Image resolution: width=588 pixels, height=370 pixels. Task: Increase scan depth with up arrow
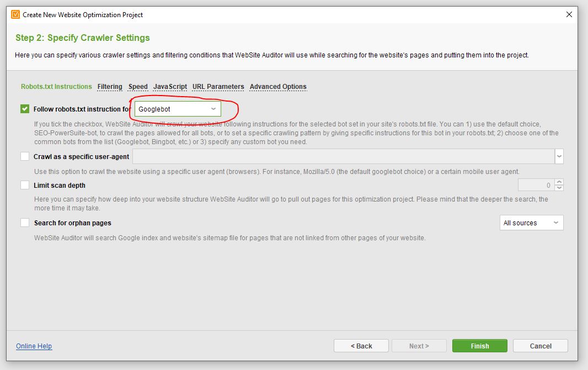tap(559, 182)
